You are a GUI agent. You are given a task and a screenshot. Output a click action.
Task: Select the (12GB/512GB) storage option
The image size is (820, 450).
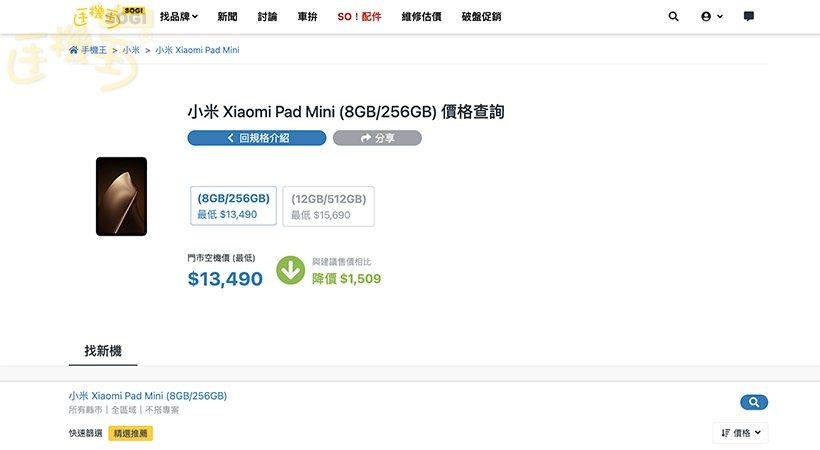[x=328, y=206]
